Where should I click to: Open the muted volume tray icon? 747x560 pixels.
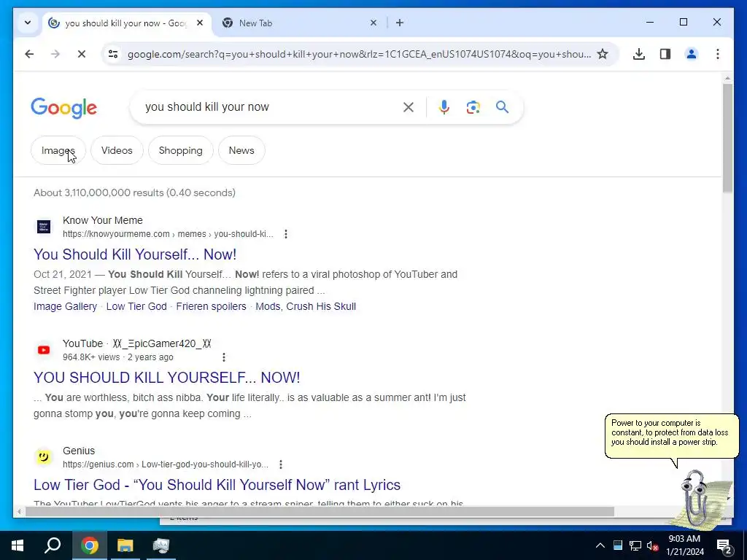pyautogui.click(x=653, y=545)
